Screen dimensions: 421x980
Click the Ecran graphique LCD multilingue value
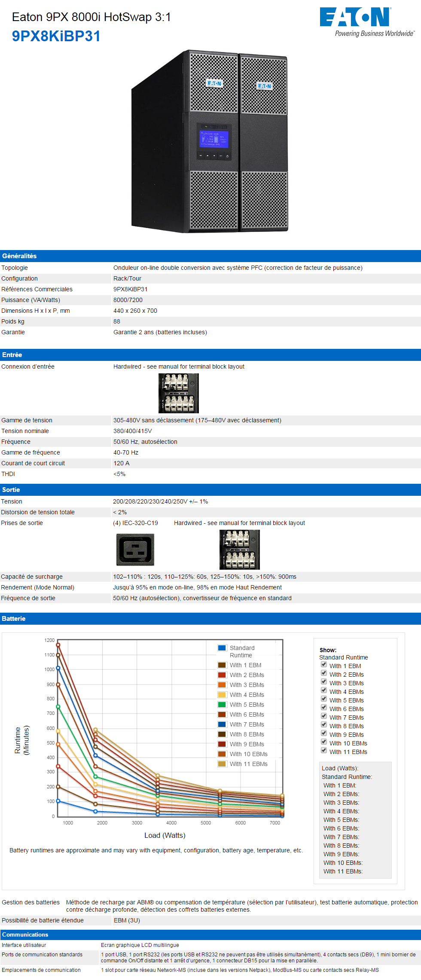[x=140, y=945]
